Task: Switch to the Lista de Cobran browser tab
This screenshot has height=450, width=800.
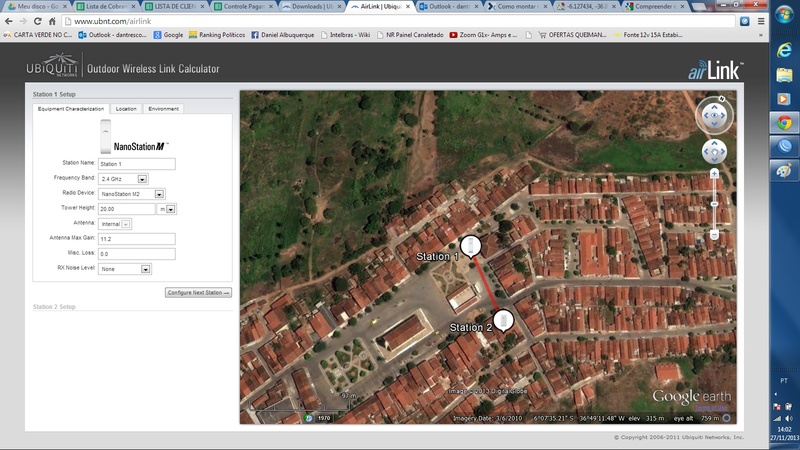Action: coord(106,6)
